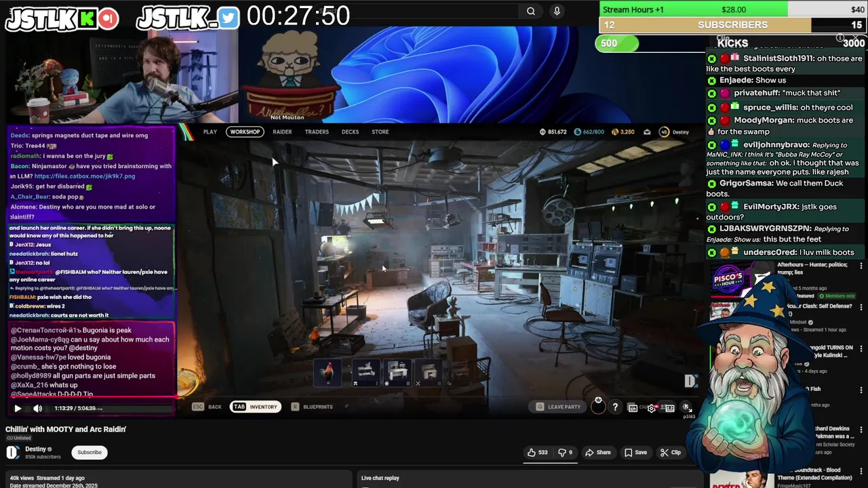Open the STORE tab
This screenshot has height=488, width=868.
[x=380, y=131]
